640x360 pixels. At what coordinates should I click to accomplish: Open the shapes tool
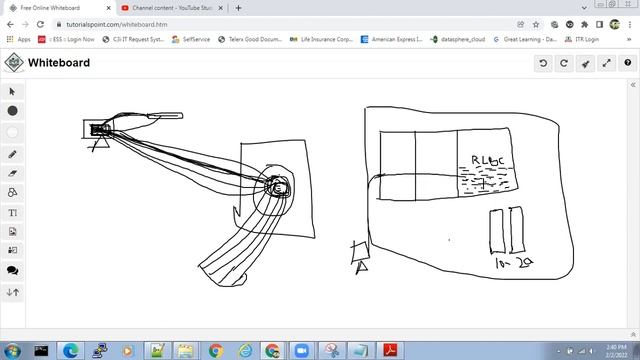click(12, 193)
